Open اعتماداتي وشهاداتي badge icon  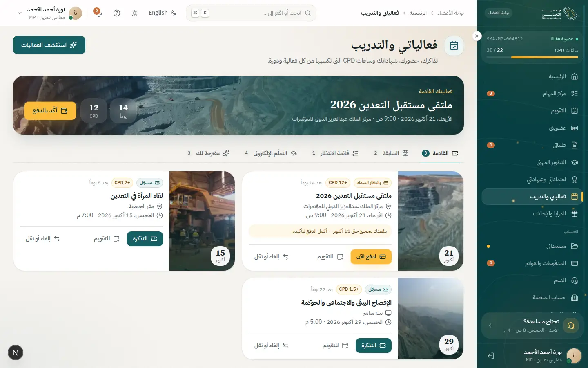click(575, 180)
